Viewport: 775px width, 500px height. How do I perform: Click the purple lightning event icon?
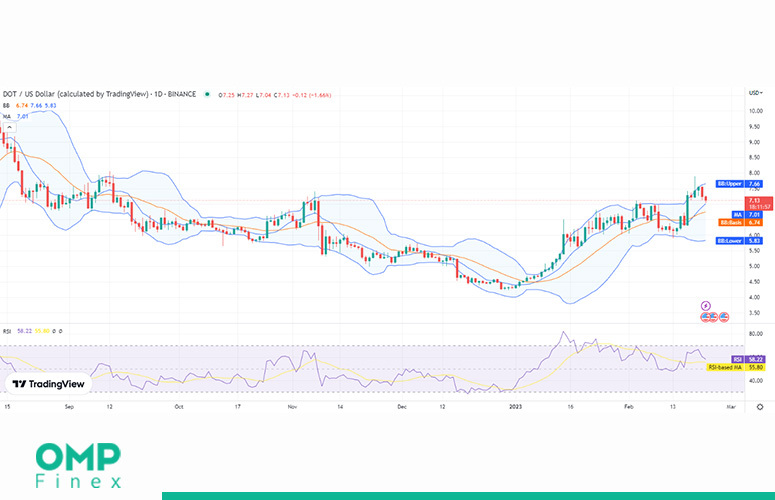coord(706,306)
